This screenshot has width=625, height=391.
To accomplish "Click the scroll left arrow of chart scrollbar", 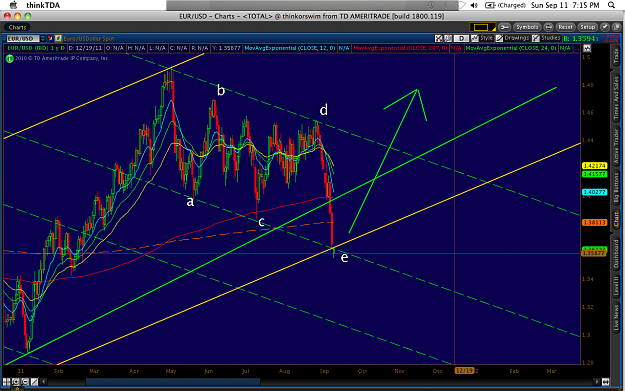I will [44, 382].
